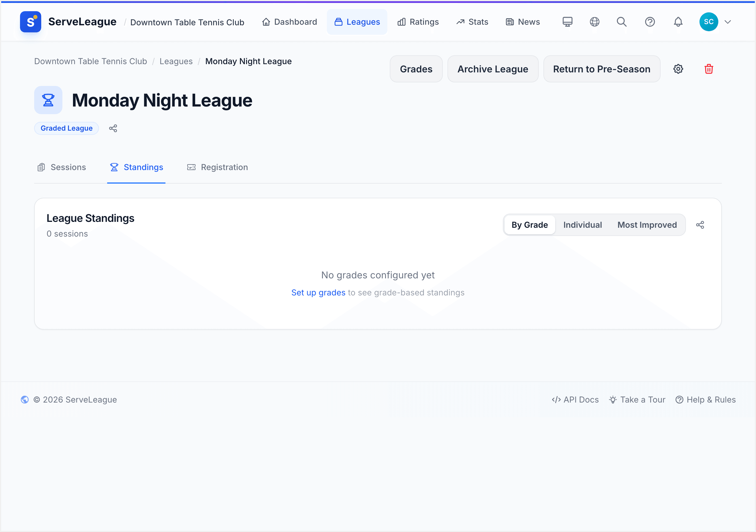Open the search magnifier icon
Screen dimensions: 756x532
(622, 22)
